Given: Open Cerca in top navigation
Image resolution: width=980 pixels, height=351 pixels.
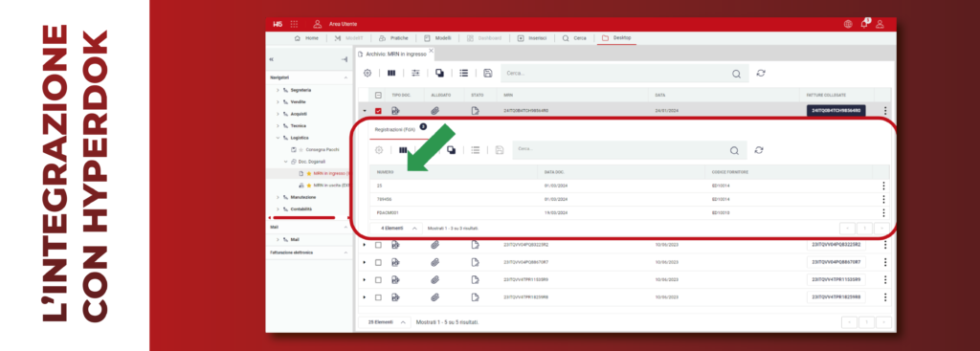Looking at the screenshot, I should (x=574, y=38).
